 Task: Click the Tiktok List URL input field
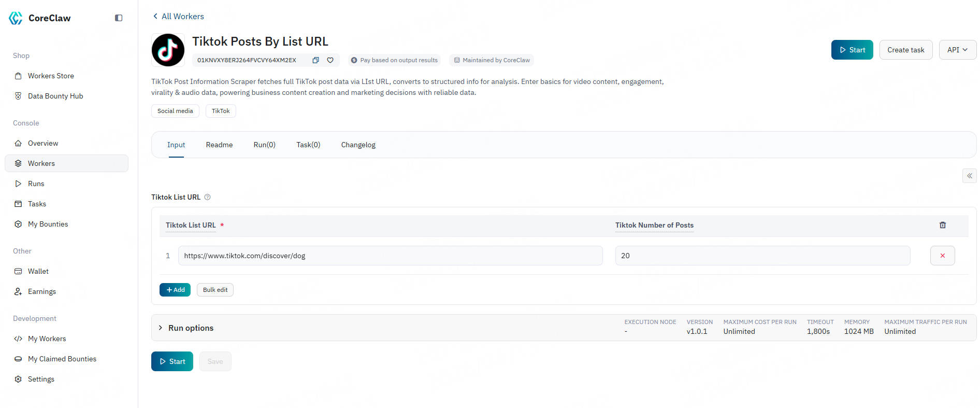(390, 256)
